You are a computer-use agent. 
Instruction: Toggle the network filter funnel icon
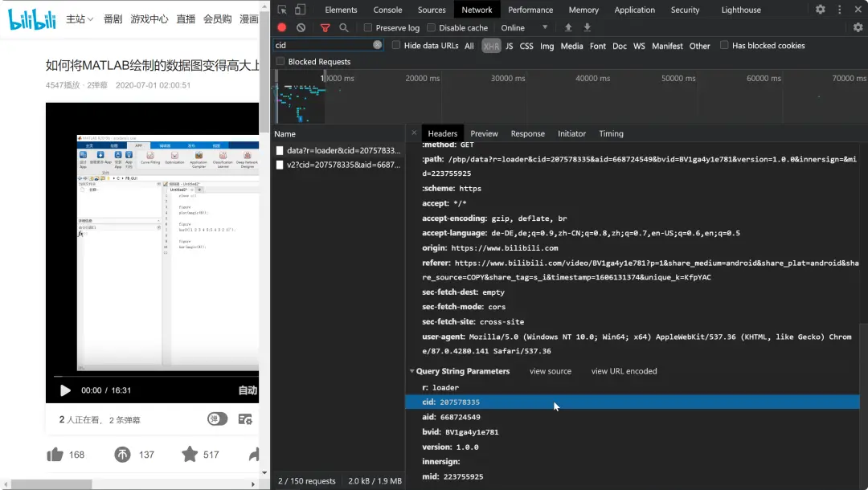pos(325,27)
